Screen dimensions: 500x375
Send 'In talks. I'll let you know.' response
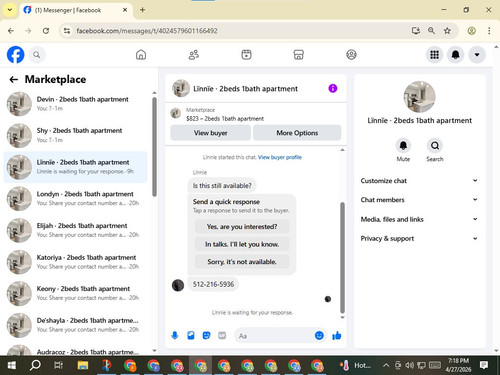click(242, 244)
